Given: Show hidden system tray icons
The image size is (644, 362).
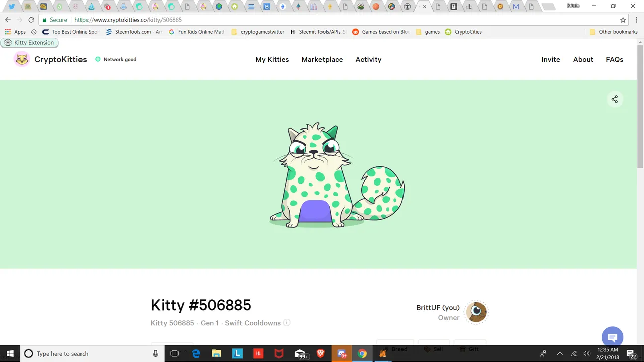Looking at the screenshot, I should point(559,354).
